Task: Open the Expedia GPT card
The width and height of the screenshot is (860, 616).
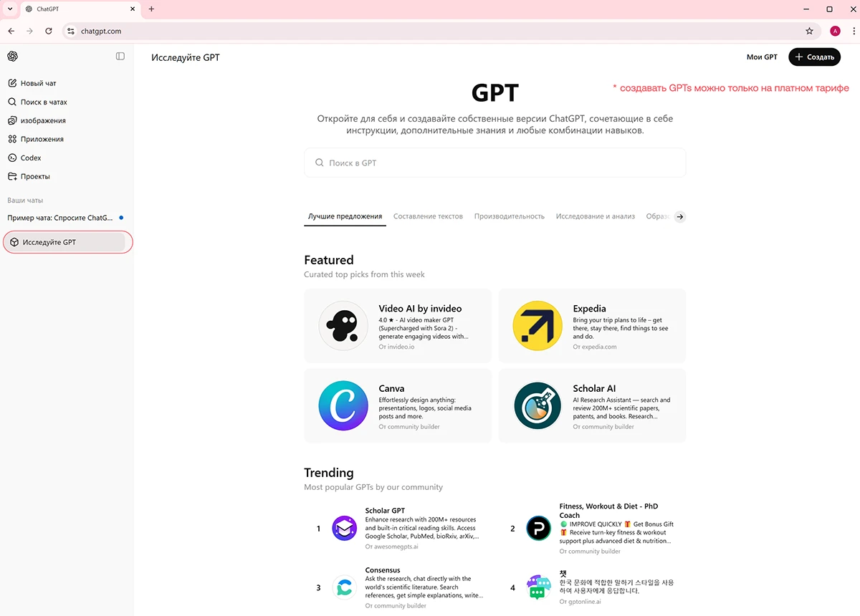Action: (x=592, y=325)
